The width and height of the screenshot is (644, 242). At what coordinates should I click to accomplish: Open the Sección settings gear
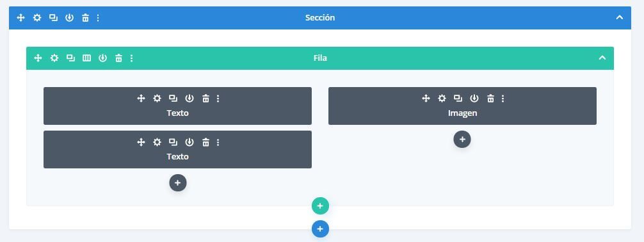[37, 18]
